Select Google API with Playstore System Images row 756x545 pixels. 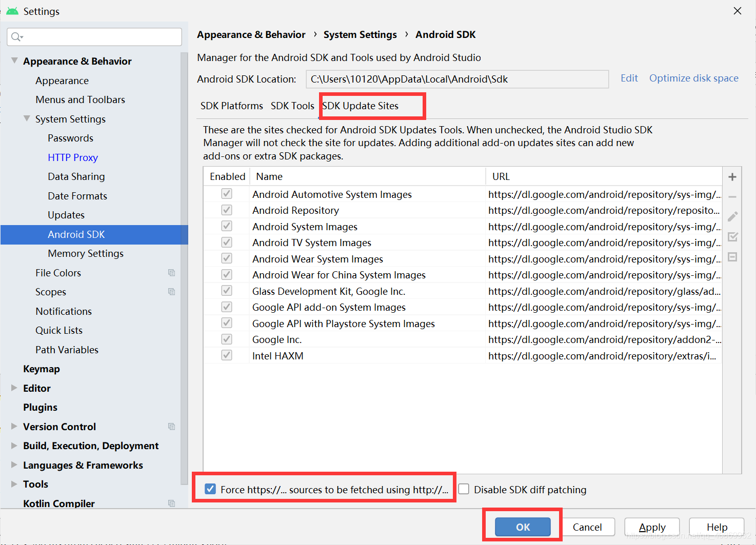tap(463, 324)
